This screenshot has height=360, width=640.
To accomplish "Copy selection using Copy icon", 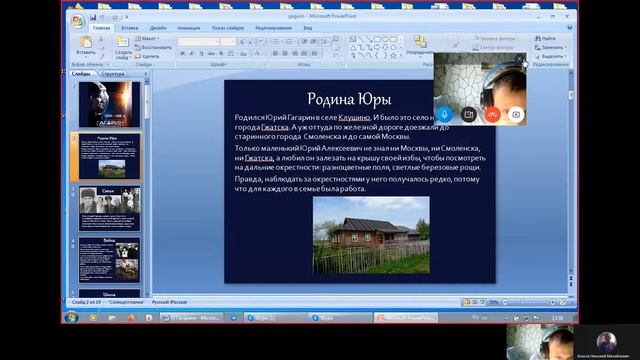I will pyautogui.click(x=101, y=47).
